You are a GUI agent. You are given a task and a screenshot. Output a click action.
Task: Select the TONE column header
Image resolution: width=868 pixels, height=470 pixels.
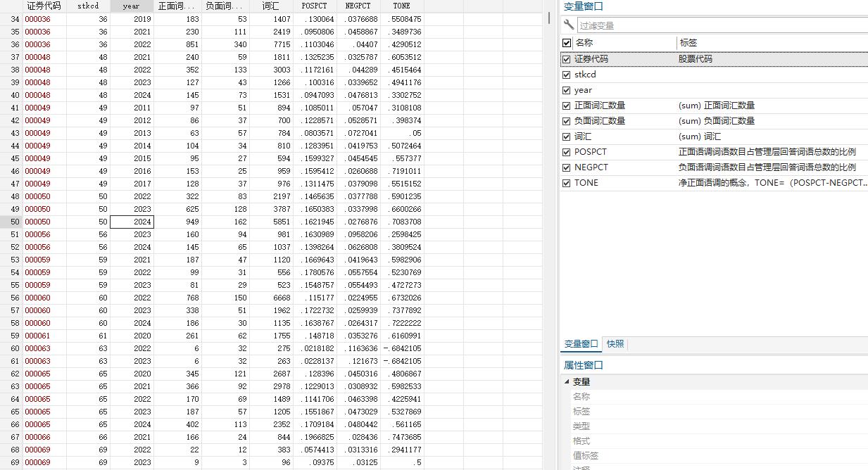click(x=402, y=6)
